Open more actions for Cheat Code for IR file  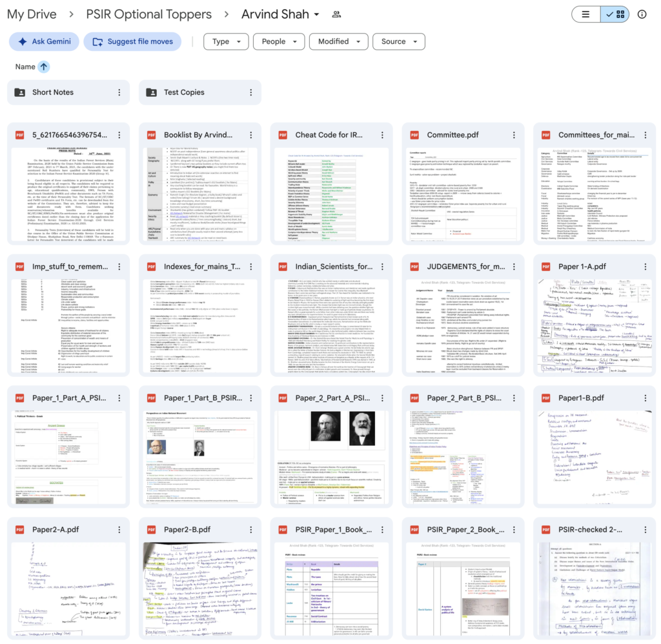coord(382,135)
